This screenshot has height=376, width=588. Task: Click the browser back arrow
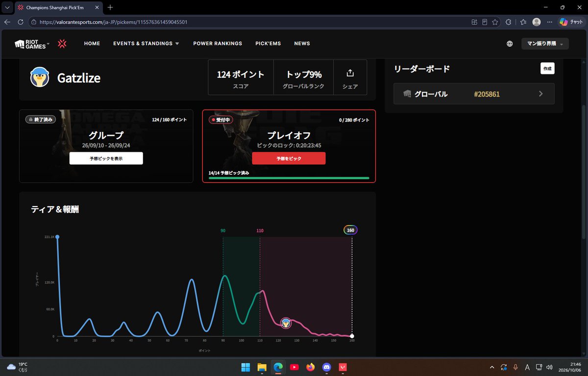coord(7,22)
